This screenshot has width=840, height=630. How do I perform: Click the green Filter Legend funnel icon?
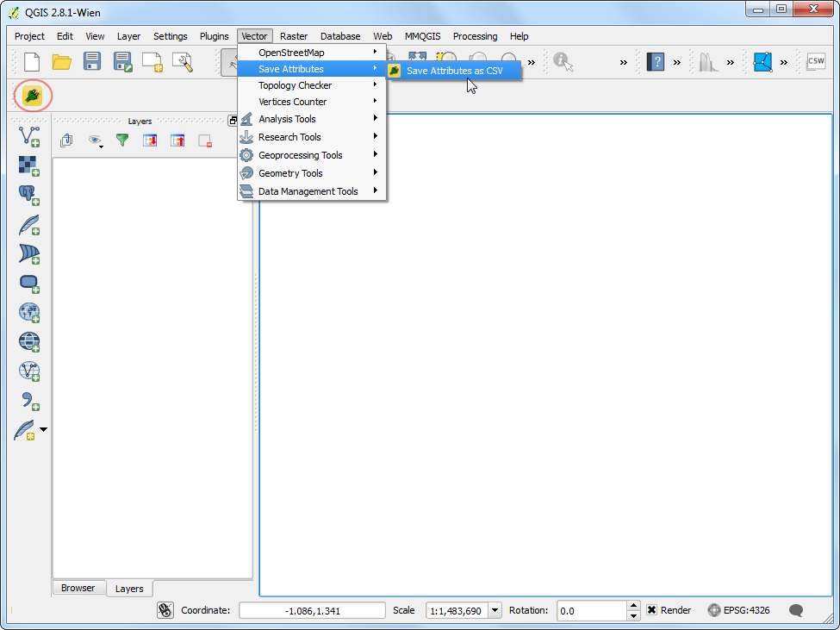122,140
